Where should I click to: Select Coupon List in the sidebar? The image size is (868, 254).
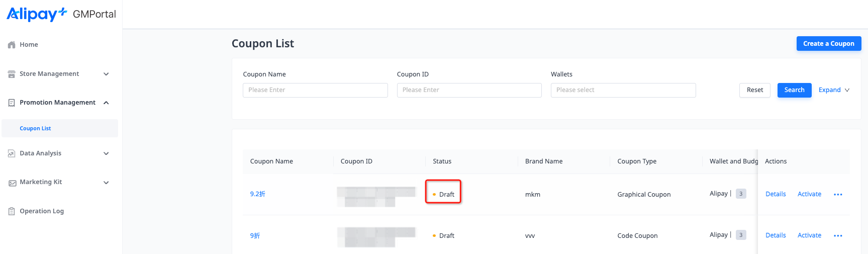[35, 128]
